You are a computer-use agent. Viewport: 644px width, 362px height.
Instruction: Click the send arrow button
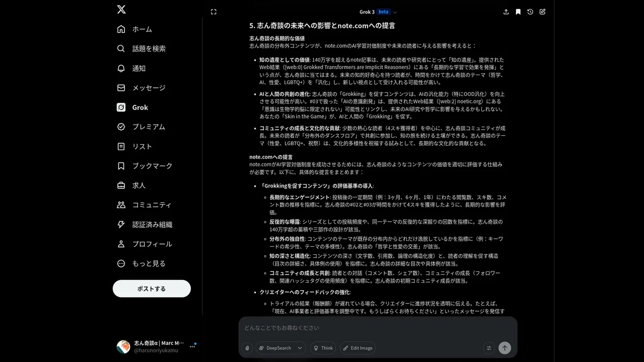504,348
